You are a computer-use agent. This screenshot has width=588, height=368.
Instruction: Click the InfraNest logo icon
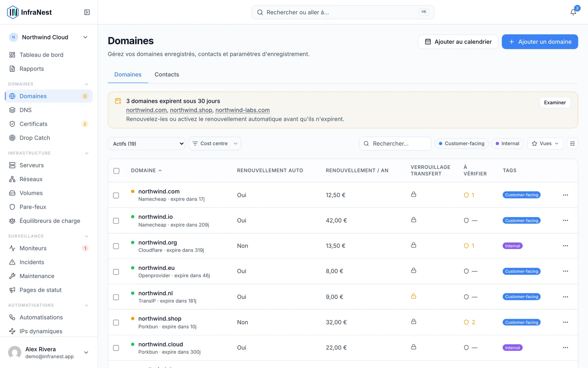tap(13, 12)
